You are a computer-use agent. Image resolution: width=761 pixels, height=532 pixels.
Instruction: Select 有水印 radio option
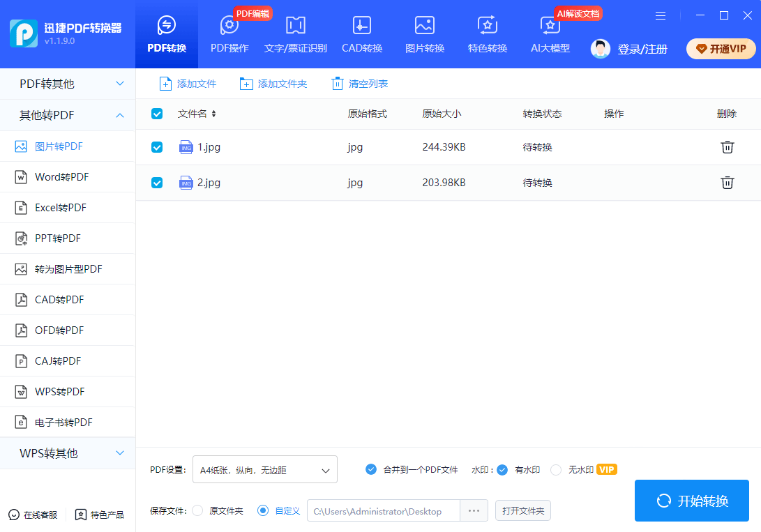click(x=502, y=470)
